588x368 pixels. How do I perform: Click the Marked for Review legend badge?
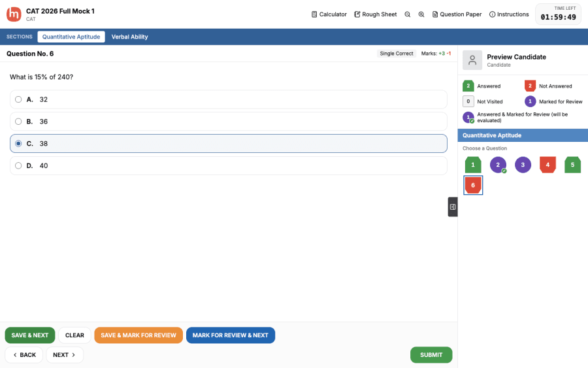pos(530,101)
